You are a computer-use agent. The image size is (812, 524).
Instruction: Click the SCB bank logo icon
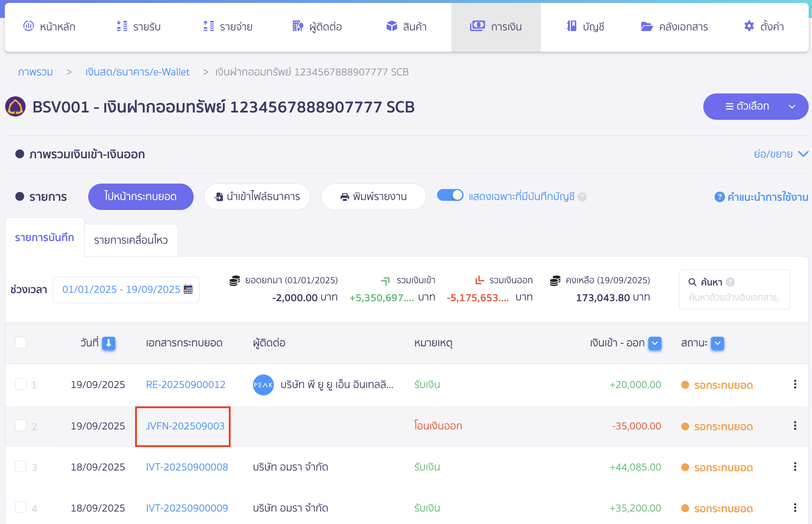pyautogui.click(x=15, y=107)
